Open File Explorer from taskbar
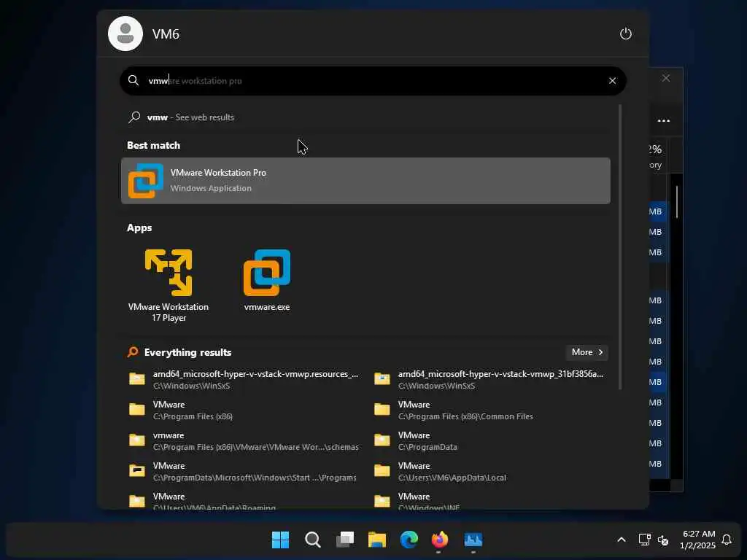This screenshot has width=747, height=560. pyautogui.click(x=377, y=540)
